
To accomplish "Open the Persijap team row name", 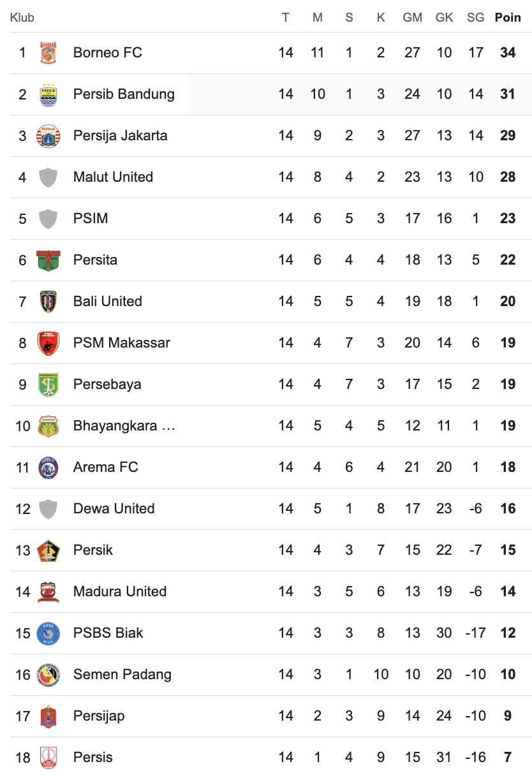I will pyautogui.click(x=99, y=716).
